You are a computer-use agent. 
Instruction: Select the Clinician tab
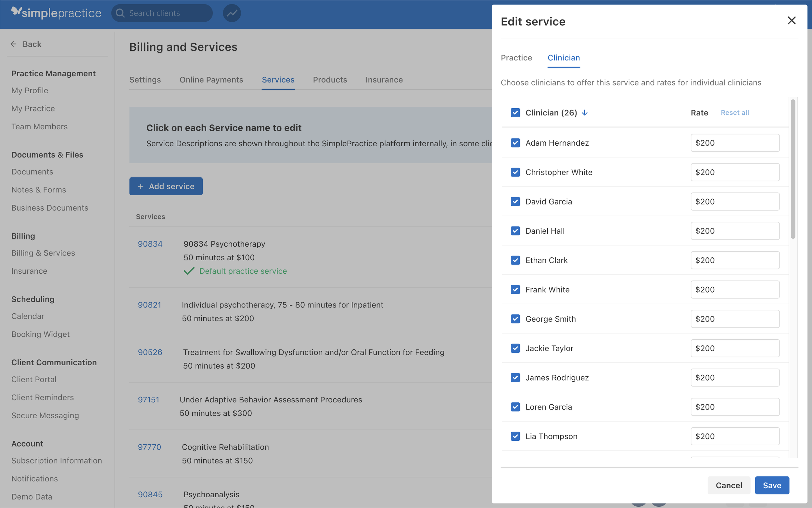(564, 58)
